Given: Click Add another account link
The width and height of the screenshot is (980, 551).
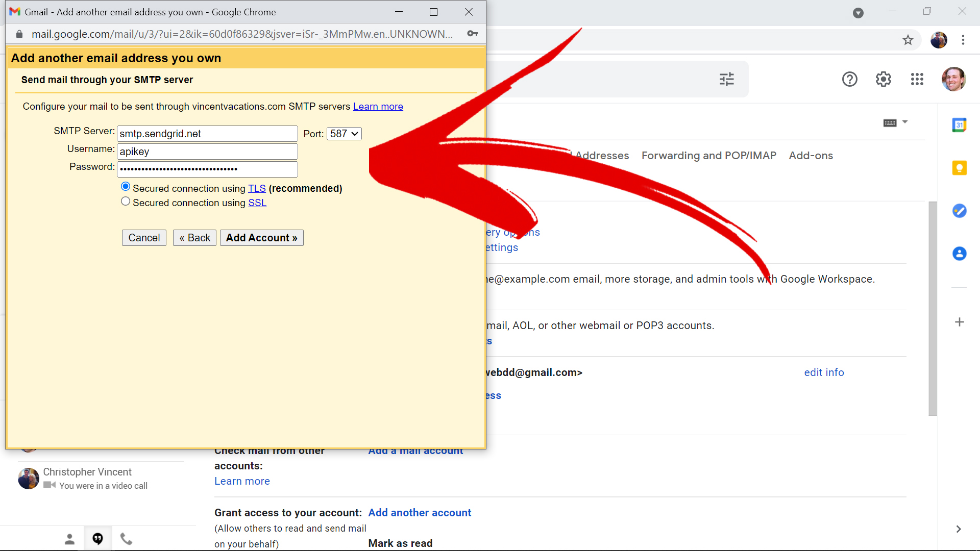Looking at the screenshot, I should click(420, 513).
